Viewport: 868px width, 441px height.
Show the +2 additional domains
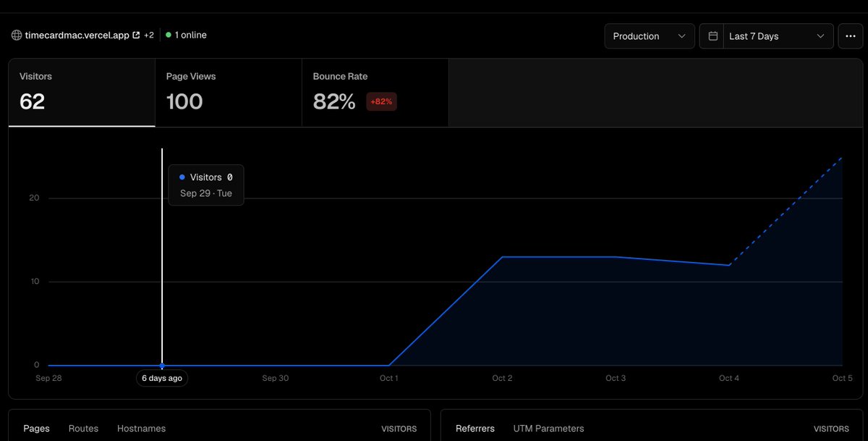tap(149, 35)
